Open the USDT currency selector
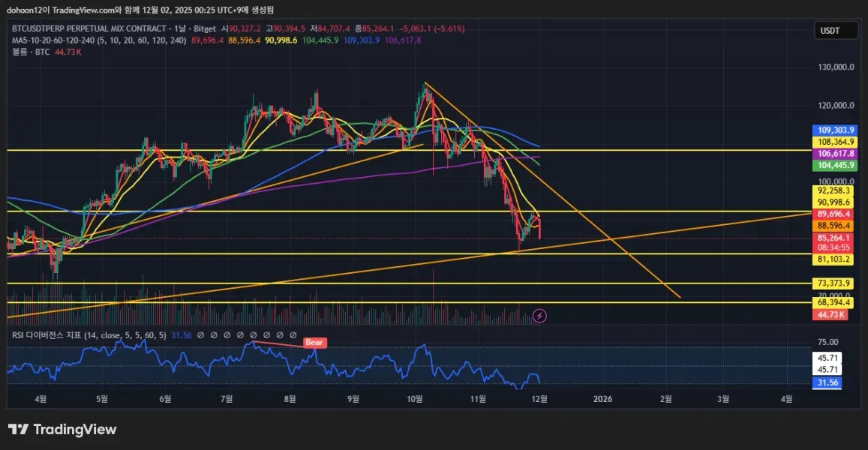The image size is (868, 450). click(835, 31)
